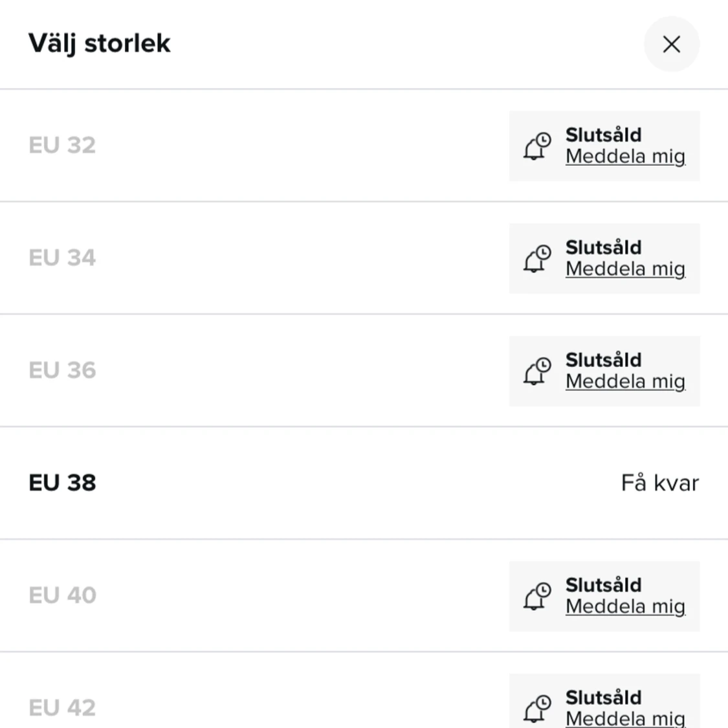Click the notify bell icon for EU 34
This screenshot has height=728, width=728.
tap(537, 259)
